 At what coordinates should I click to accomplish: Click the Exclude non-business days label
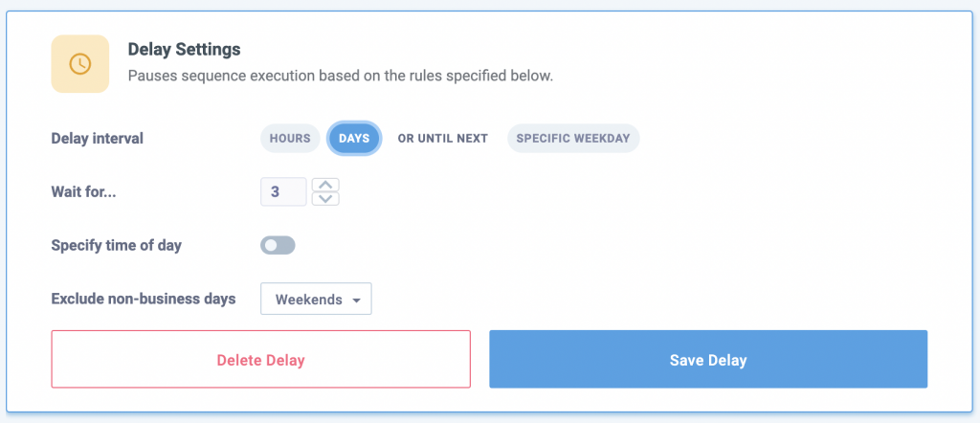[143, 299]
